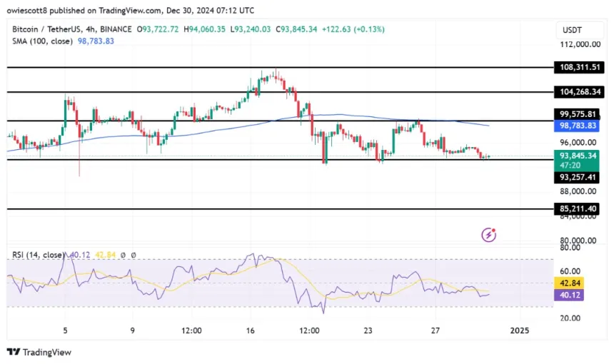This screenshot has width=614, height=364.
Task: Click the green 93,845.34 current price label
Action: [x=579, y=155]
